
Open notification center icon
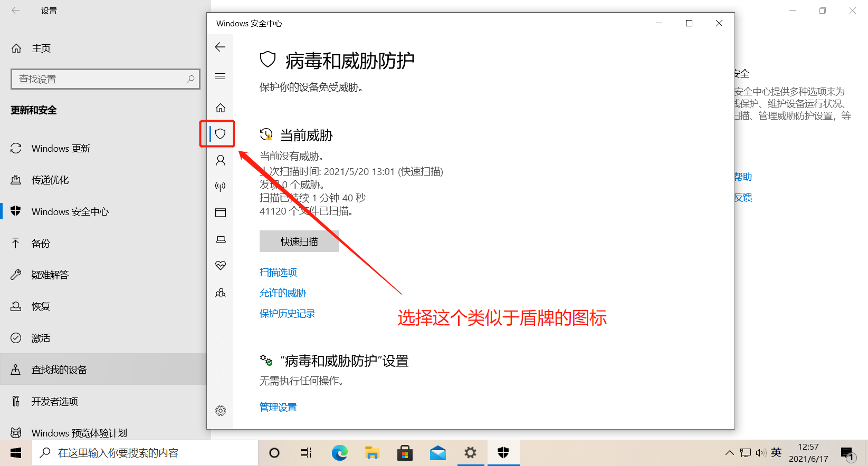tap(848, 453)
